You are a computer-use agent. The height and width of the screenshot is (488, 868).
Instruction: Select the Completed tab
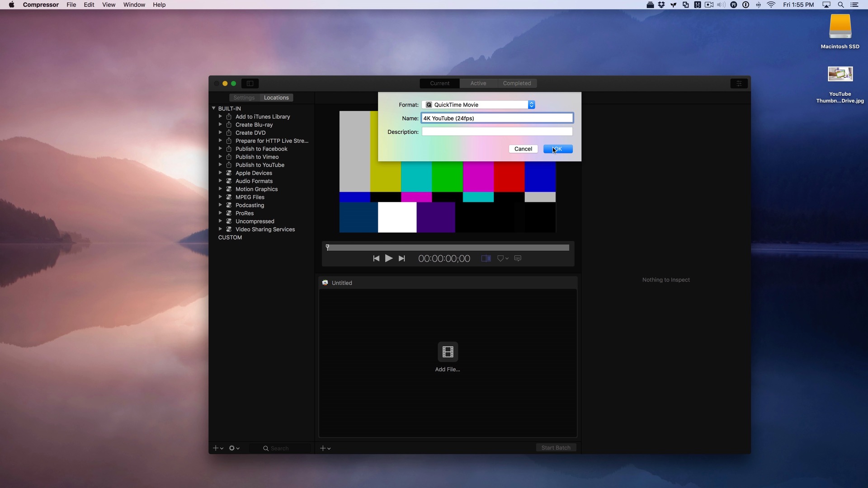(x=516, y=83)
